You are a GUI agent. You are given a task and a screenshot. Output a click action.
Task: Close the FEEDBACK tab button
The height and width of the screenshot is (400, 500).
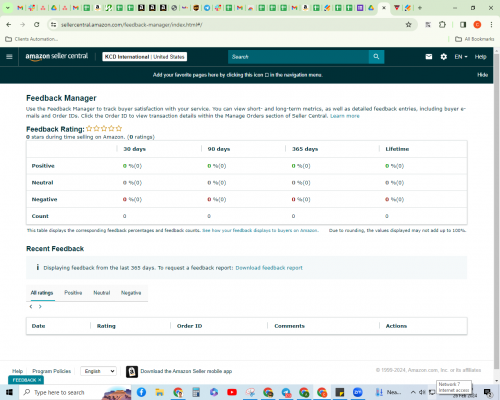click(39, 380)
